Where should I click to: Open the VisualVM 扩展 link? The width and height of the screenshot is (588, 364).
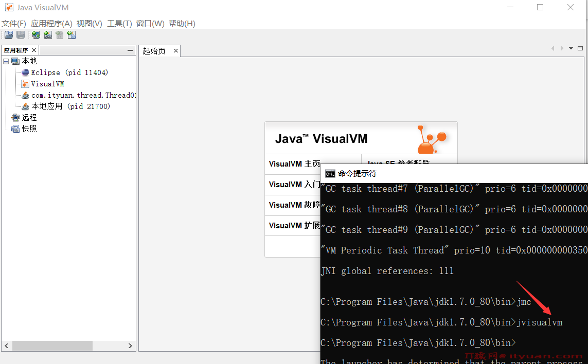(x=294, y=225)
